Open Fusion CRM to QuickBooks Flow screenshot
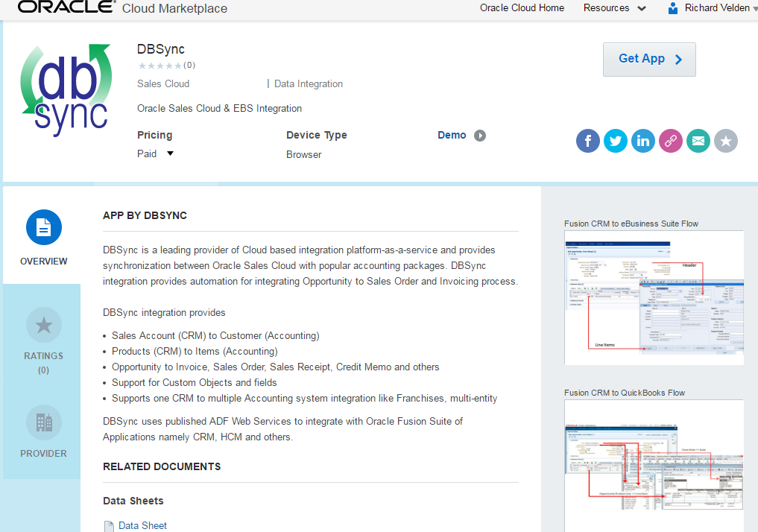 point(654,466)
